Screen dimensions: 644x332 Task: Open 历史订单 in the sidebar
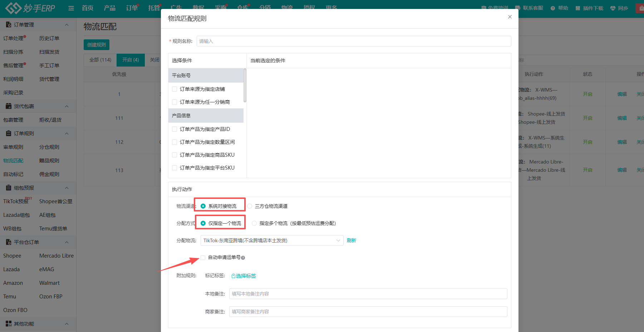49,38
